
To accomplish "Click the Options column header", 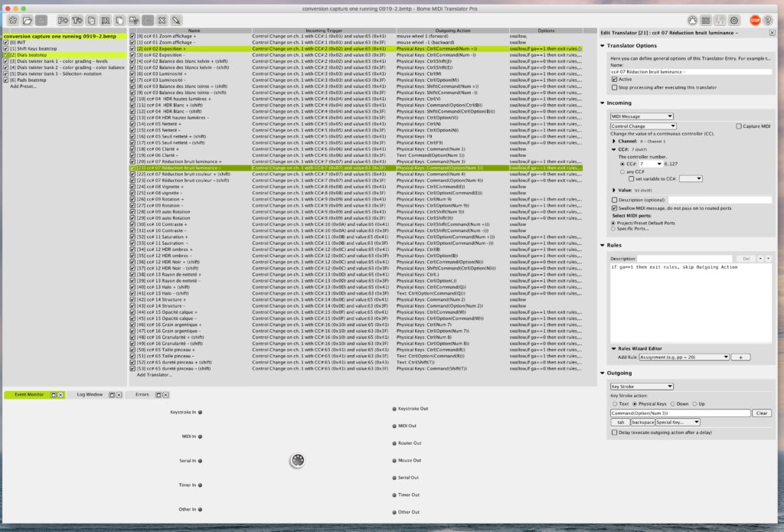I will pos(546,31).
